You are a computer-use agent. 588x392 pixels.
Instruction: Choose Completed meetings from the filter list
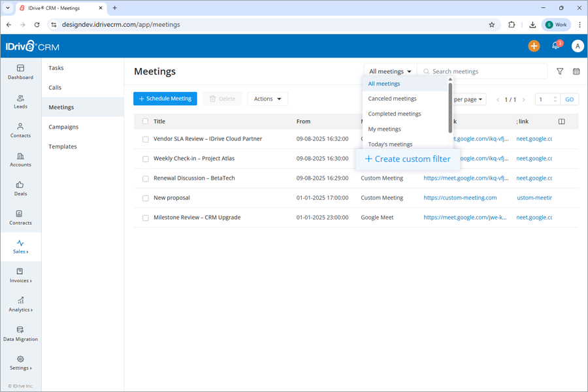tap(395, 113)
